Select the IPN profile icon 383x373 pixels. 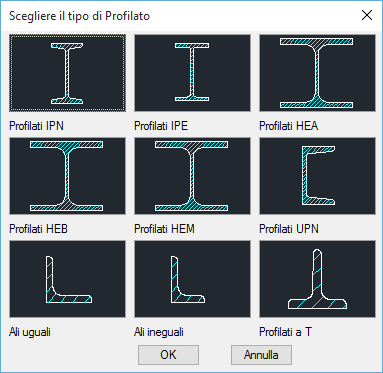[68, 73]
